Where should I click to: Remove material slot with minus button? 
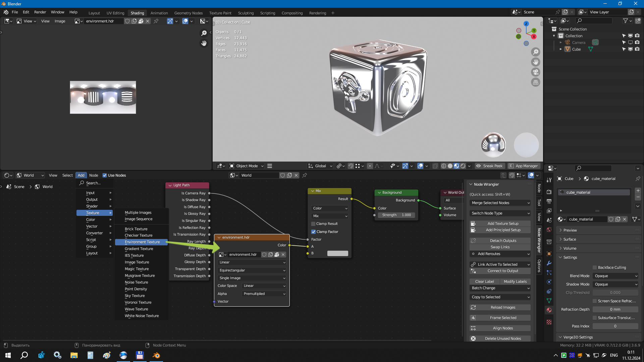[x=638, y=197]
